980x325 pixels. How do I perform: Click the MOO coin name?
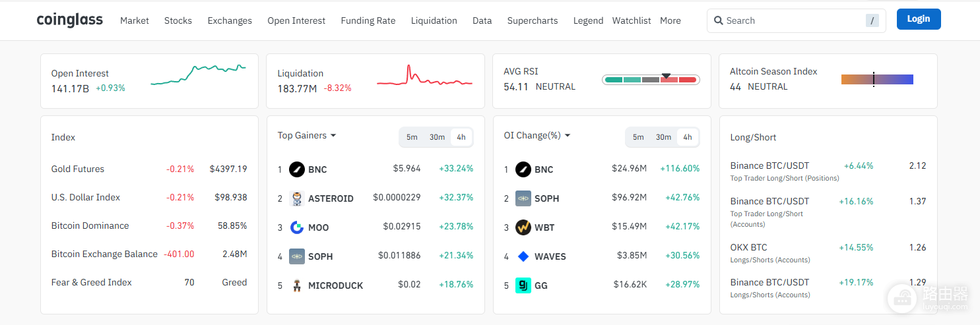[x=318, y=227]
